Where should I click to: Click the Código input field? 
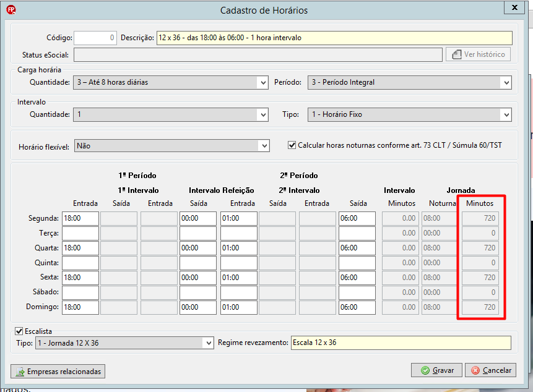tap(95, 38)
